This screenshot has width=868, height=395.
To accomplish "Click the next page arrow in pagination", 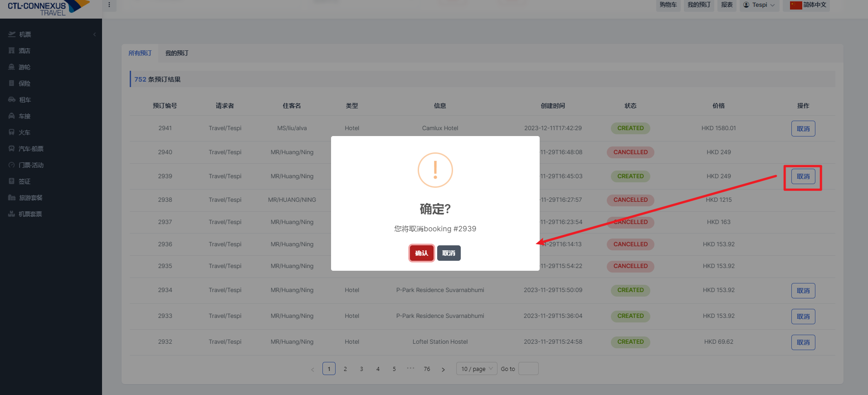I will (x=443, y=369).
